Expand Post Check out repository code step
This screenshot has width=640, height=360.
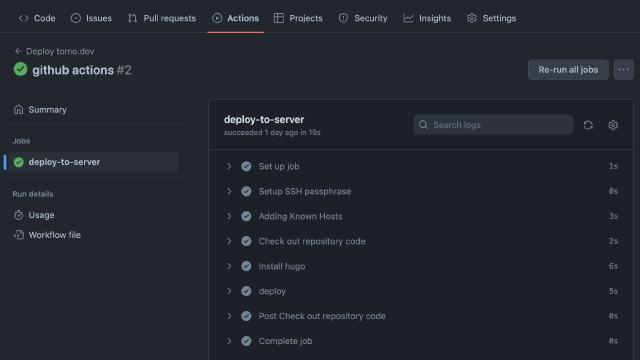click(x=229, y=316)
